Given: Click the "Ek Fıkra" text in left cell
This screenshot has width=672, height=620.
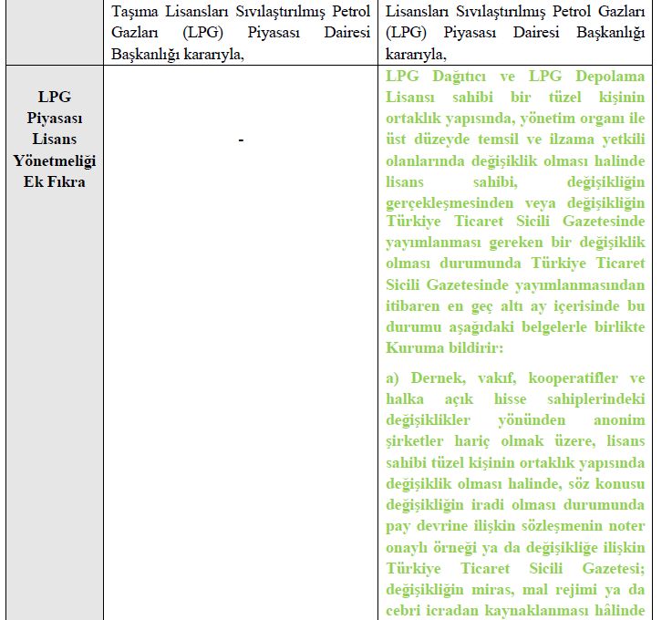Looking at the screenshot, I should (x=57, y=181).
